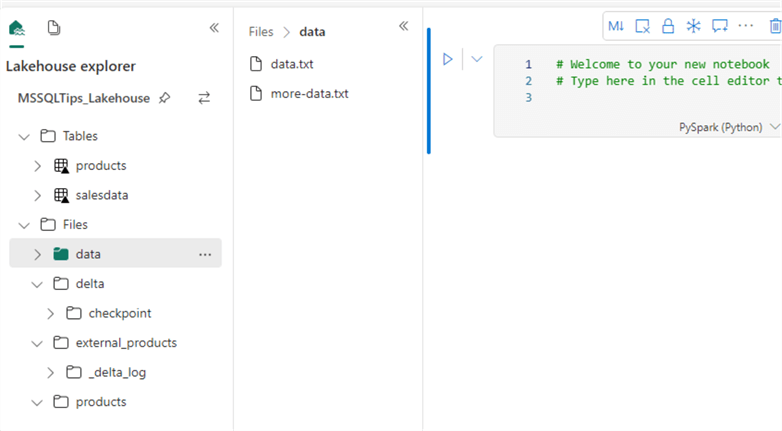Freeze the cell with snowflake icon
Image resolution: width=782 pixels, height=431 pixels.
click(x=693, y=26)
